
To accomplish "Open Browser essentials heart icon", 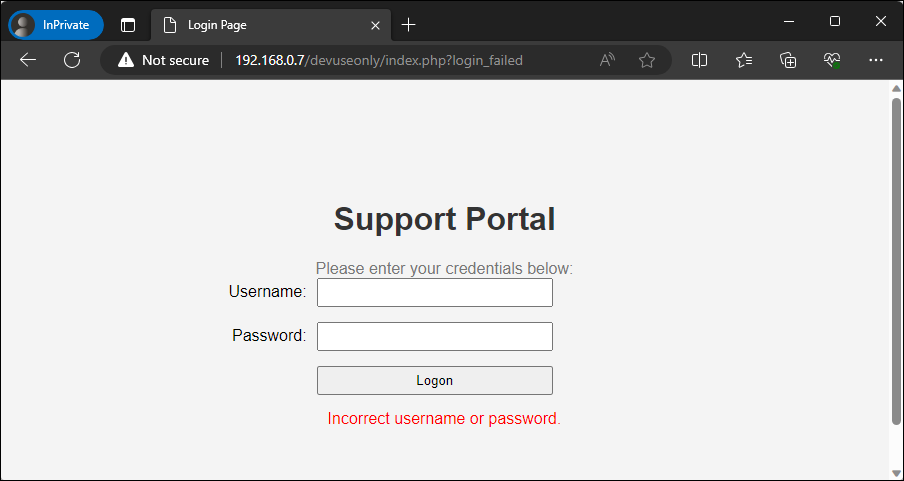I will tap(832, 60).
